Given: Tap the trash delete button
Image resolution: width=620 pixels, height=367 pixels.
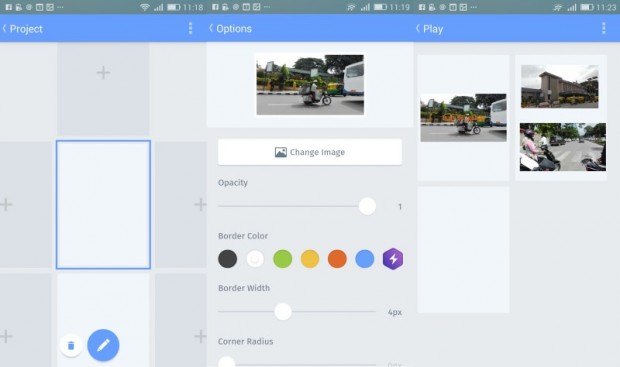Looking at the screenshot, I should pyautogui.click(x=71, y=346).
